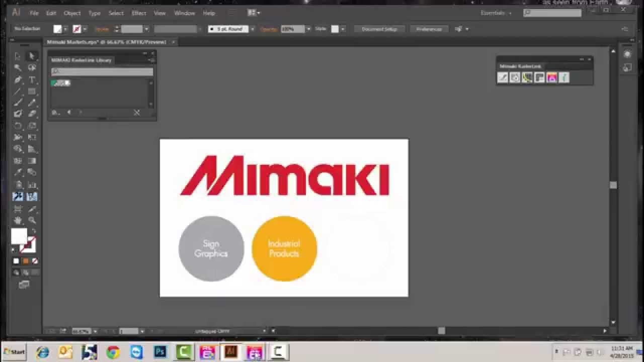Click the pink fifth RasterLink panel icon

552,77
